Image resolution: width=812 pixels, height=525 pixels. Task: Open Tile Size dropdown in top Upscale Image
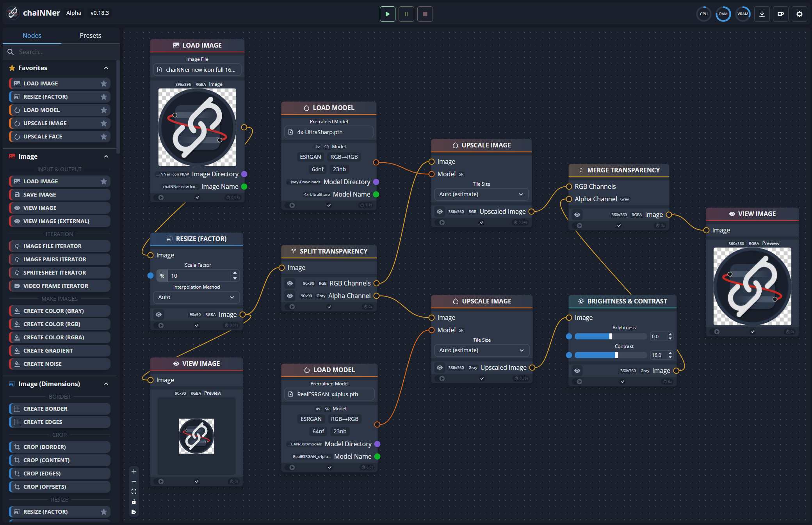coord(481,194)
